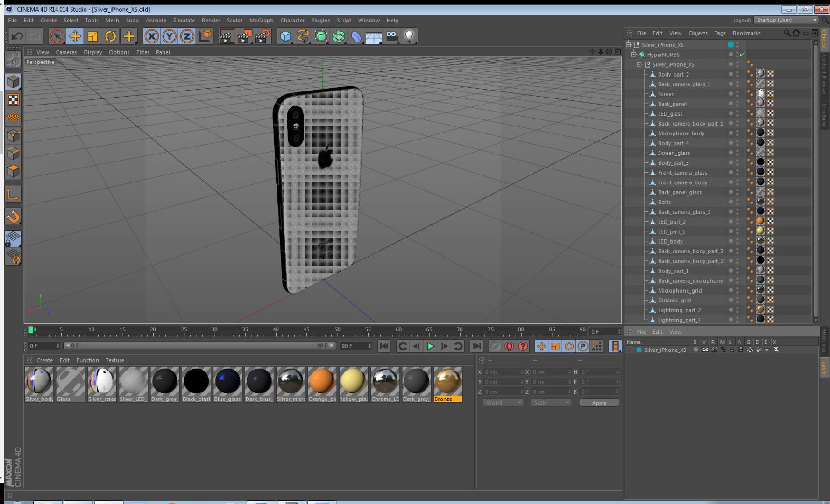The height and width of the screenshot is (504, 830).
Task: Open the Scale mode dropdown
Action: [551, 403]
